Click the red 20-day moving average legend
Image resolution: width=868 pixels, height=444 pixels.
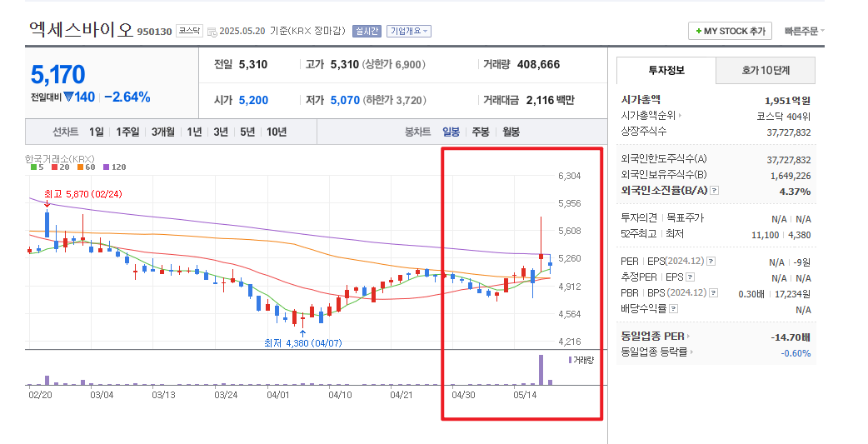click(60, 167)
